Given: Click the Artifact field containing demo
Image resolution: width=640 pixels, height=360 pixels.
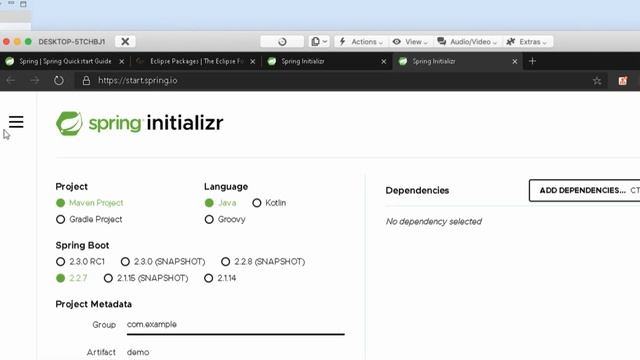Looking at the screenshot, I should [236, 352].
